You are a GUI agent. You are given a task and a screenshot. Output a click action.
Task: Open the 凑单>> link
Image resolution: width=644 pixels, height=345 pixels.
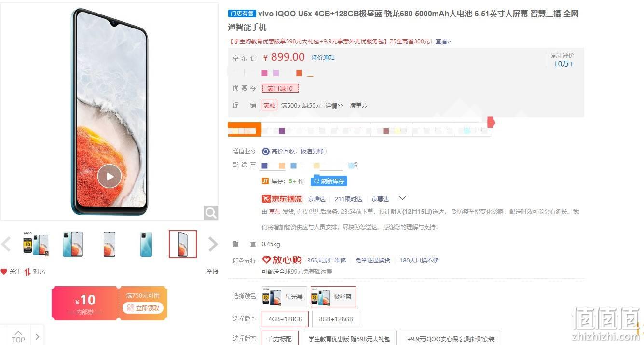[358, 105]
